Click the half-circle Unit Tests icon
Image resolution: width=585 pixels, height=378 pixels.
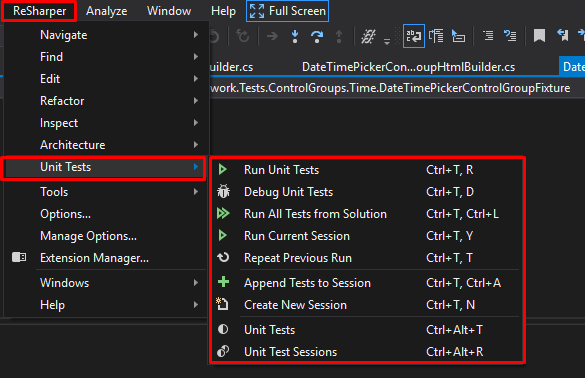click(x=223, y=329)
